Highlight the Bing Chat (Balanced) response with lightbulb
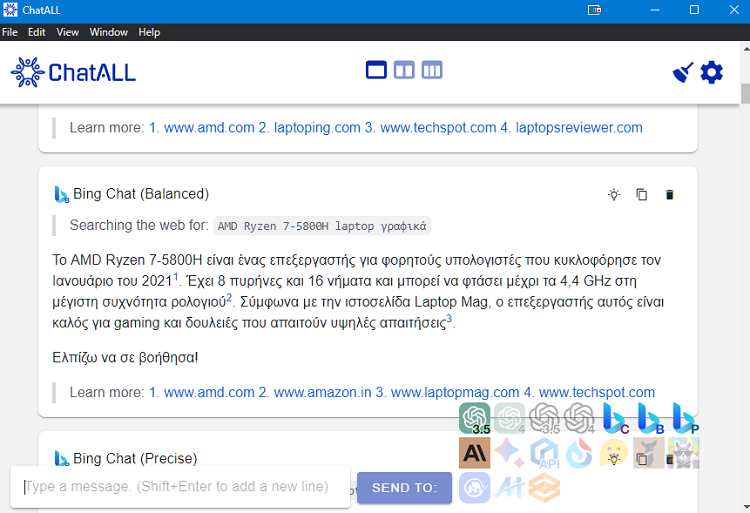The width and height of the screenshot is (750, 513). coord(614,194)
